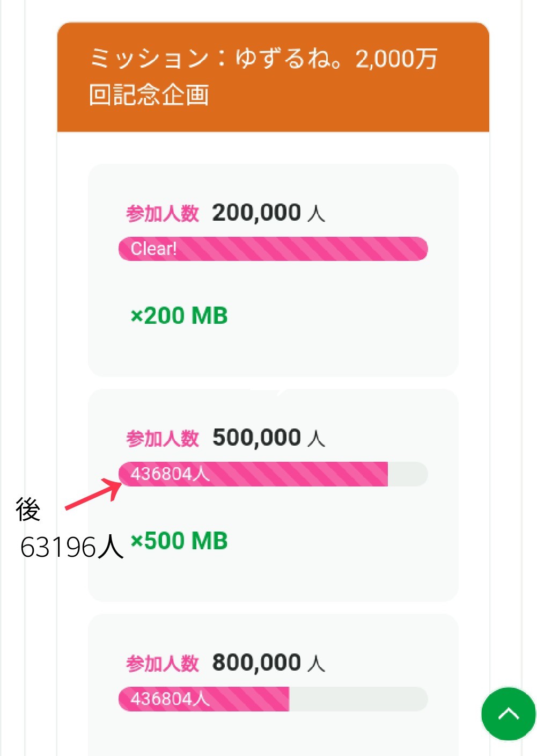Click unfilled gray section of 800,000 progress bar
The width and height of the screenshot is (537, 756).
tap(358, 699)
